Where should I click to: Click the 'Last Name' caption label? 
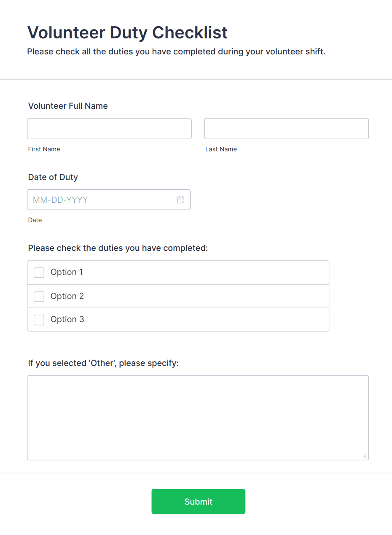[x=221, y=149]
